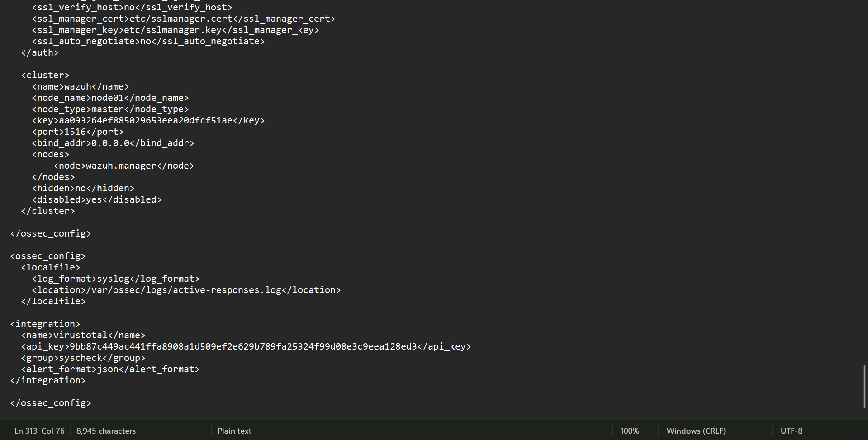Screen dimensions: 868x440
Task: Click the 8,945 characters count in status bar
Action: pyautogui.click(x=106, y=431)
